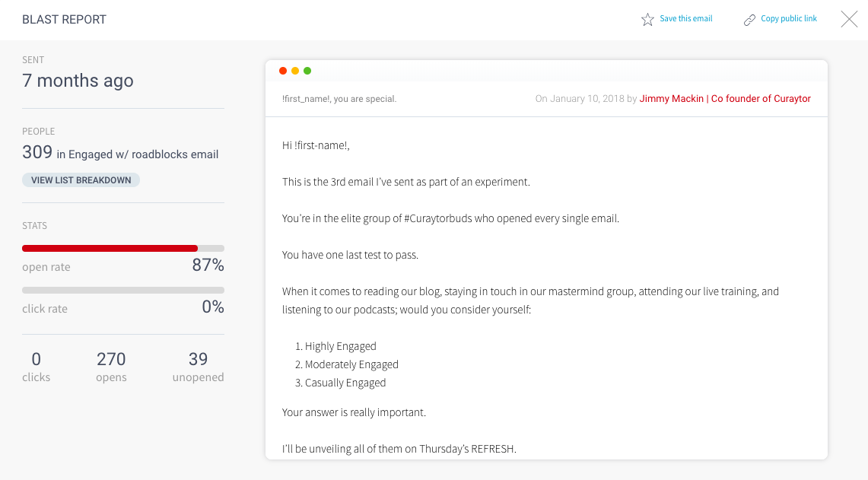Click the 39 unopened stat
This screenshot has height=480, width=868.
tap(198, 367)
